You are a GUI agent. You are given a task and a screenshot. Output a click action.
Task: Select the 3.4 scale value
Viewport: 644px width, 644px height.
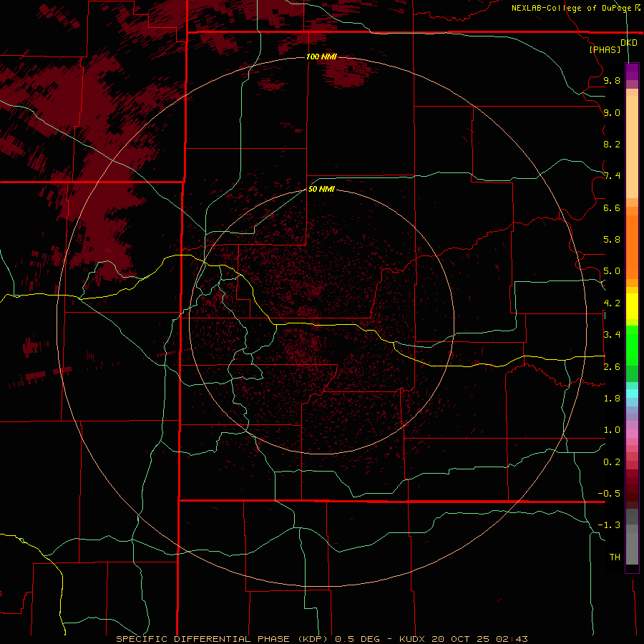(612, 335)
